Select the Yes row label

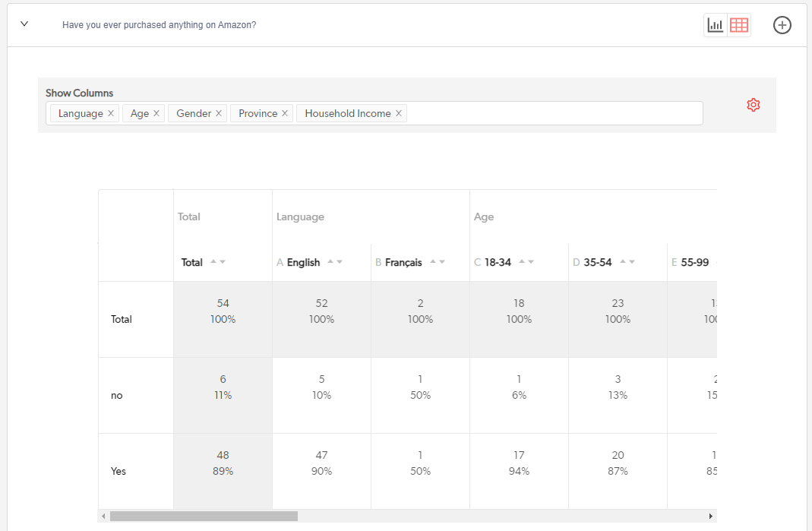pyautogui.click(x=118, y=471)
